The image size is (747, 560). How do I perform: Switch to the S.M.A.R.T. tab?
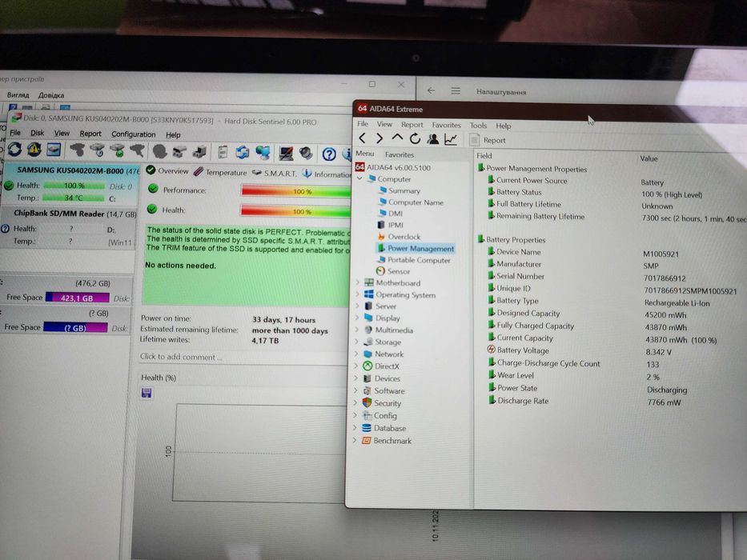pyautogui.click(x=275, y=174)
